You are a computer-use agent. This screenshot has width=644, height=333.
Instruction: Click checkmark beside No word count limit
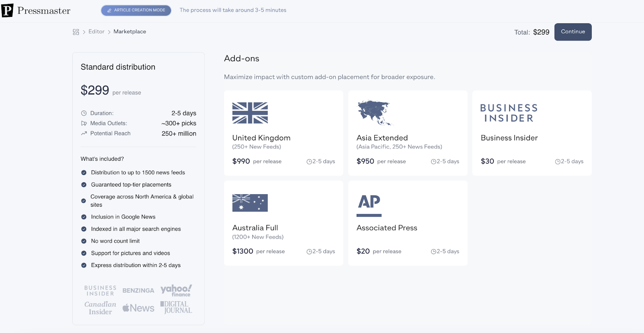tap(84, 241)
